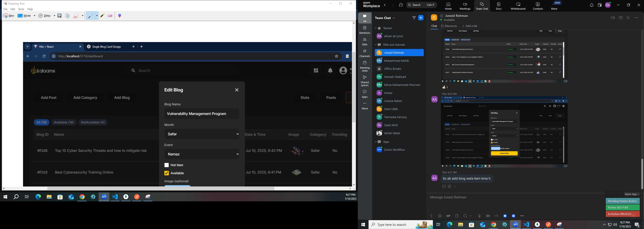
Task: Open chat filter icon beside Team Chat
Action: pyautogui.click(x=414, y=18)
